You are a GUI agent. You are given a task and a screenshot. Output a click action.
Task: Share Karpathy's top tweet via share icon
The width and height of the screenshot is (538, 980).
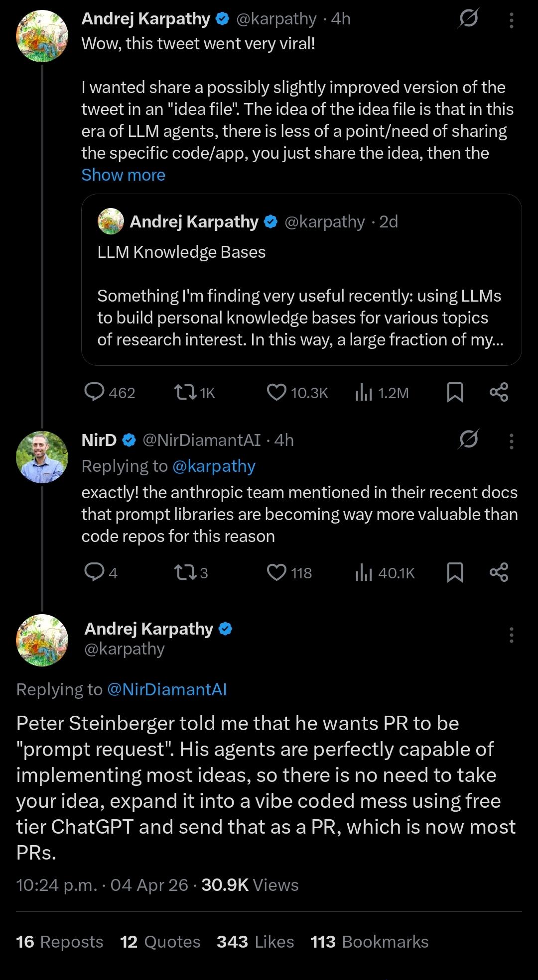point(499,392)
